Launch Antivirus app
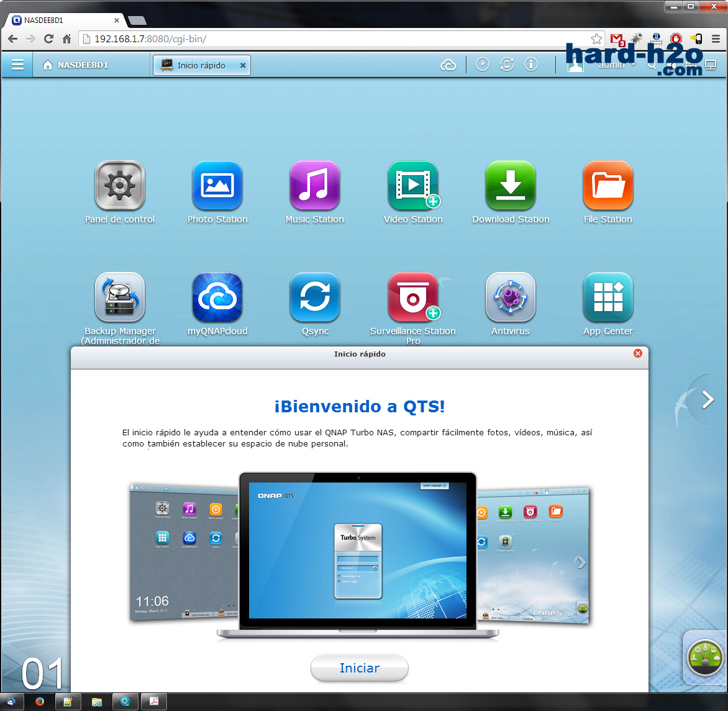 (x=510, y=297)
